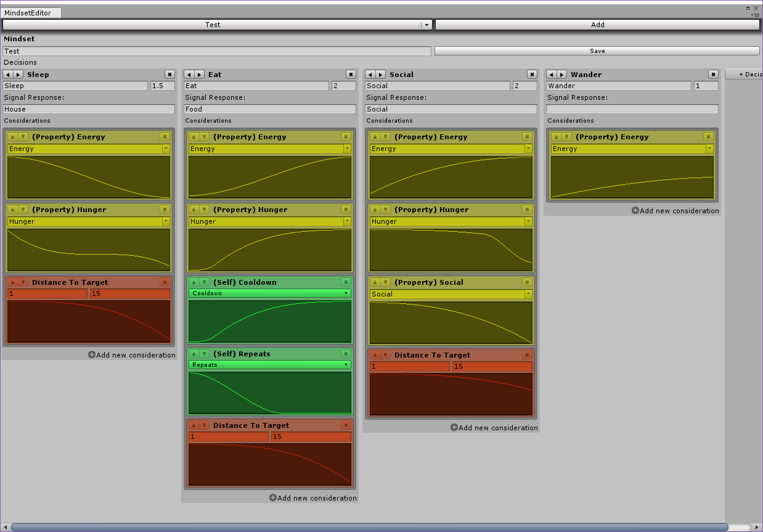Edit Eat's Distance max value 15
This screenshot has height=532, width=763.
pos(311,436)
